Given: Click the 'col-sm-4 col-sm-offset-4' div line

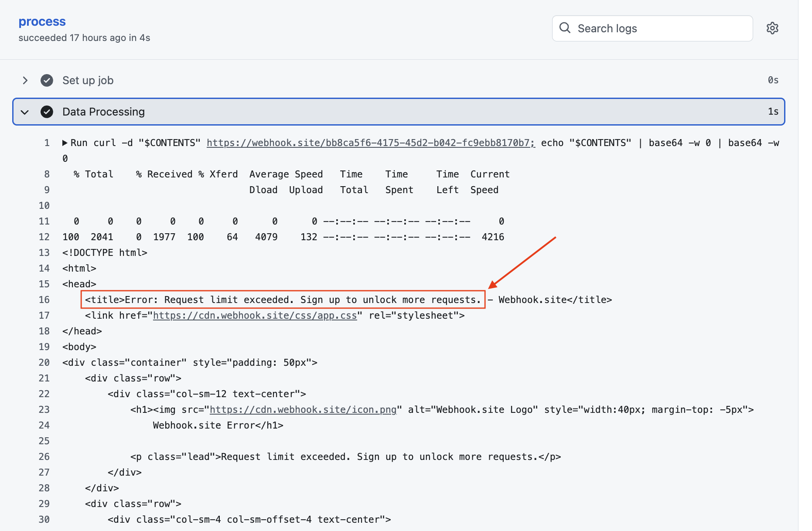Looking at the screenshot, I should coord(249,520).
